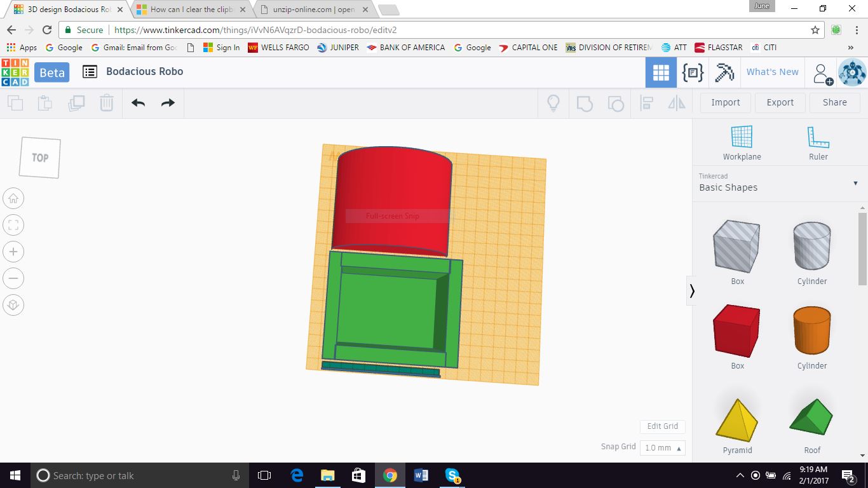Screen dimensions: 868x488
Task: Zoom in with the plus button
Action: coord(13,252)
